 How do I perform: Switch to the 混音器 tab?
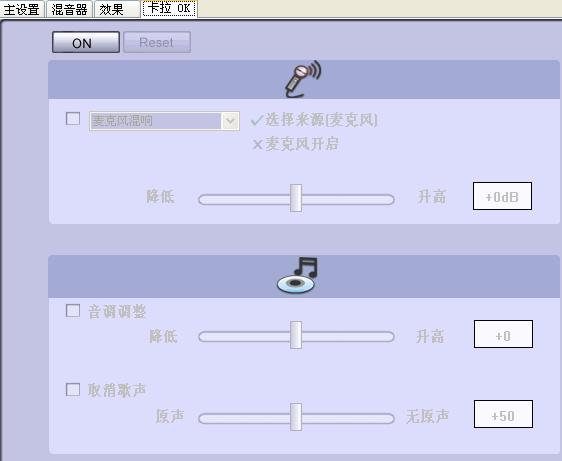point(69,9)
